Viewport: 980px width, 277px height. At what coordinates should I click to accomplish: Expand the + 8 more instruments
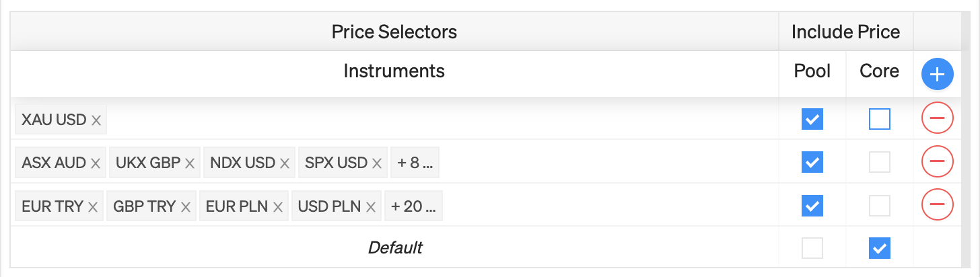(x=415, y=162)
